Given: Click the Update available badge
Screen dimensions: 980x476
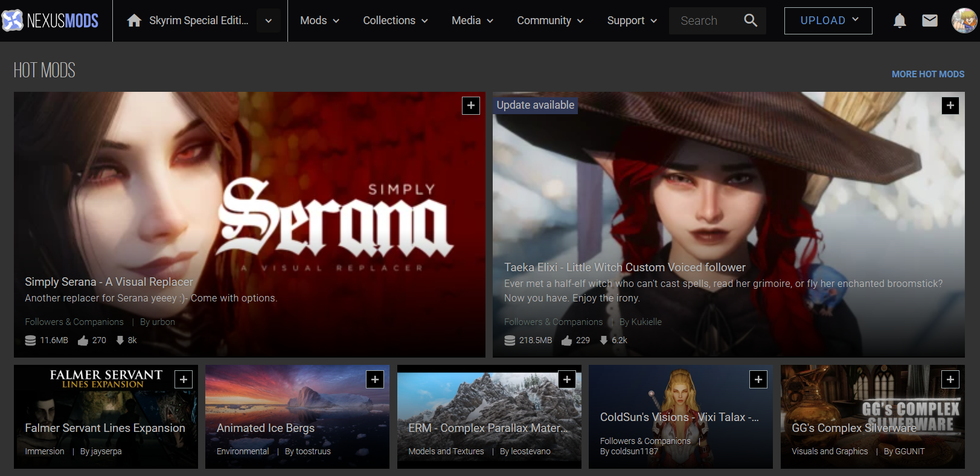Looking at the screenshot, I should point(536,105).
